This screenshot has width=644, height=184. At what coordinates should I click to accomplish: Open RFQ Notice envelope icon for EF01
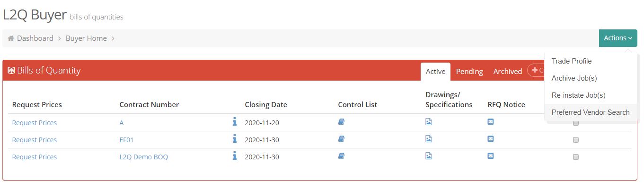coord(491,139)
